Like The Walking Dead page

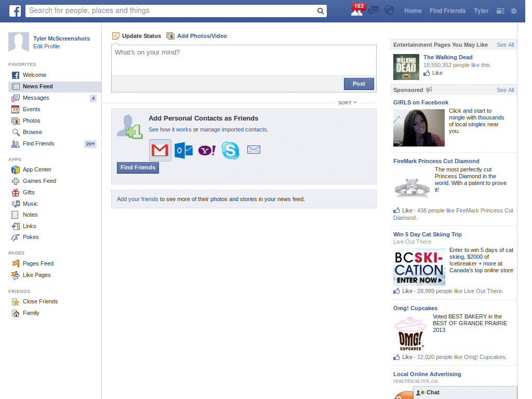pos(433,73)
